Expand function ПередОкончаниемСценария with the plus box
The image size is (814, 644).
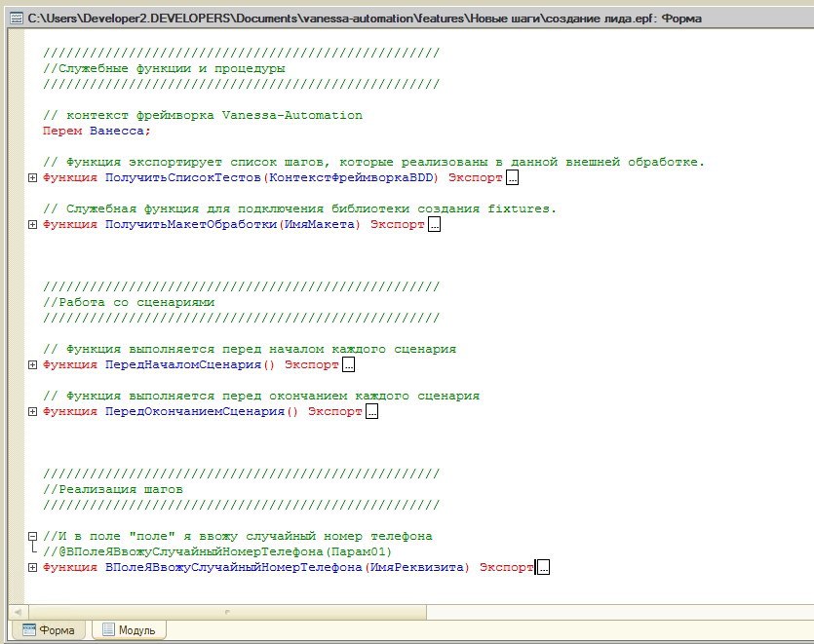33,411
